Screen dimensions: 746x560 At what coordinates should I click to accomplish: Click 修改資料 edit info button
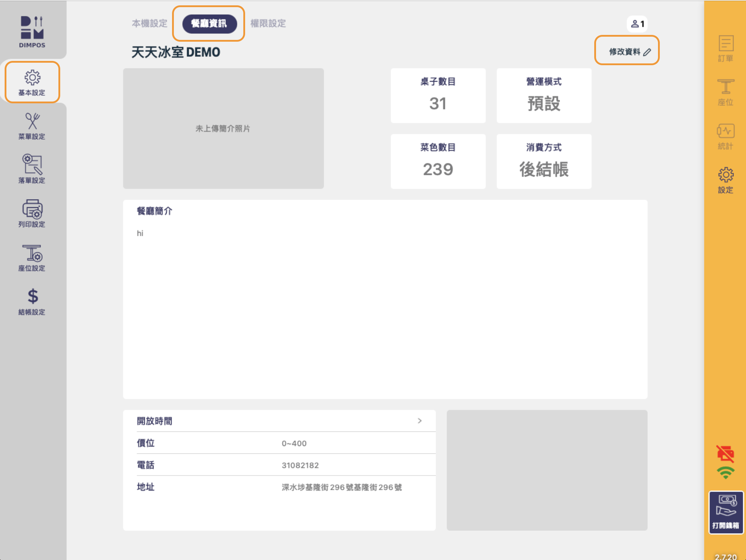tap(629, 52)
